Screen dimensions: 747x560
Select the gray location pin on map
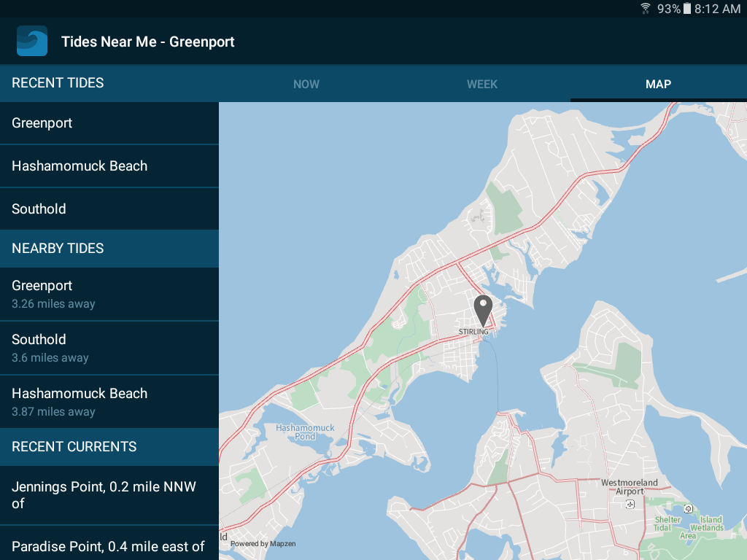[x=483, y=311]
